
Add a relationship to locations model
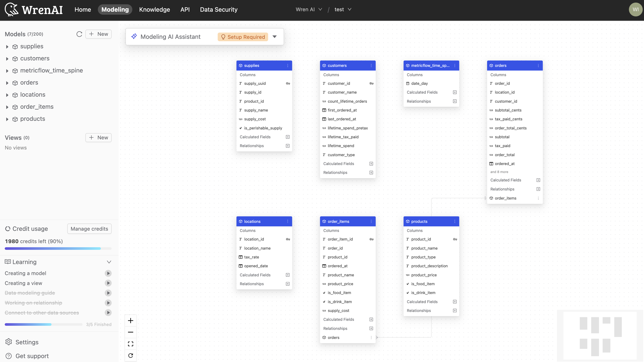[288, 284]
